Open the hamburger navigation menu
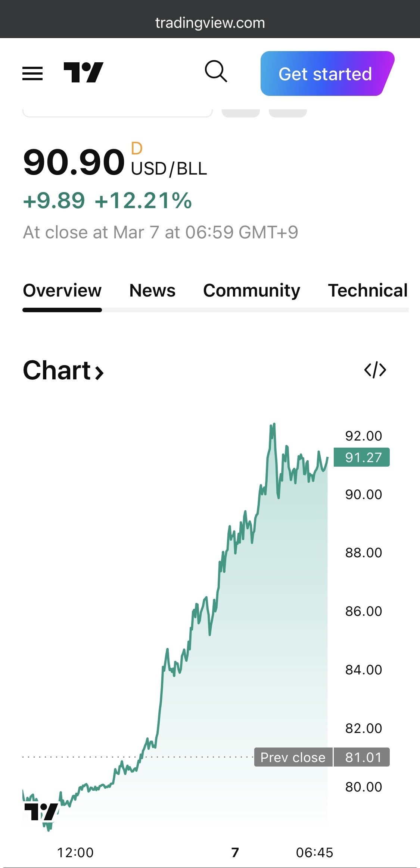This screenshot has width=420, height=868. pos(32,73)
